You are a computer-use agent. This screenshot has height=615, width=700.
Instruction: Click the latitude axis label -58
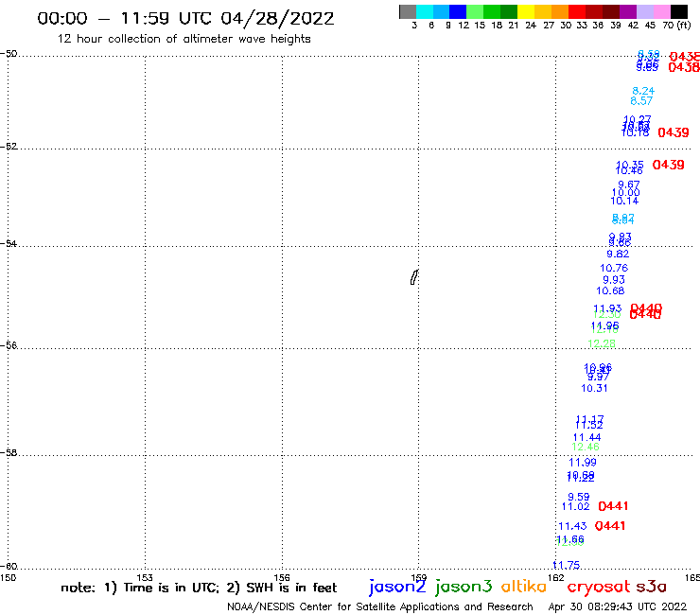pyautogui.click(x=9, y=453)
